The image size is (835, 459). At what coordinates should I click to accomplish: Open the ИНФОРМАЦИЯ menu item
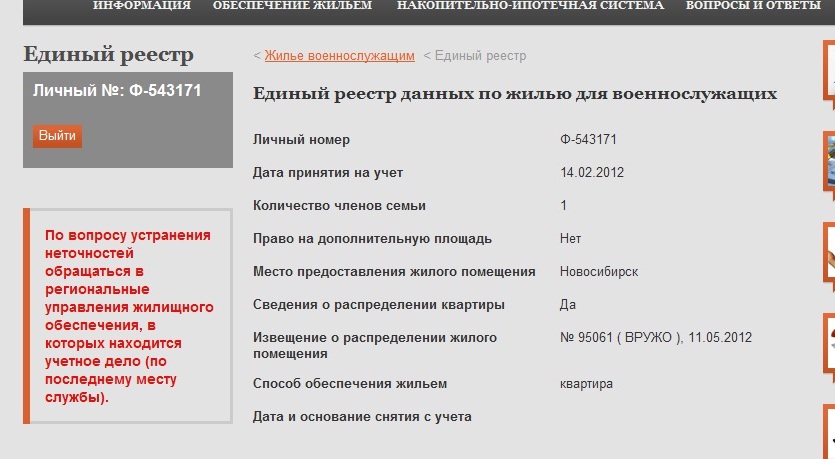point(141,6)
